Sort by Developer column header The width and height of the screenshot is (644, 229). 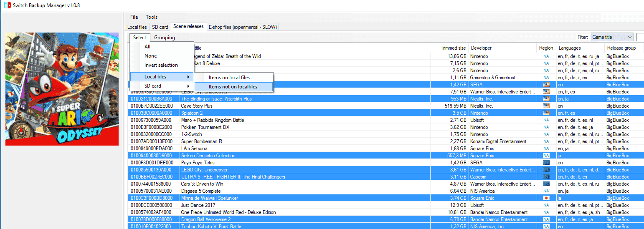[x=502, y=48]
